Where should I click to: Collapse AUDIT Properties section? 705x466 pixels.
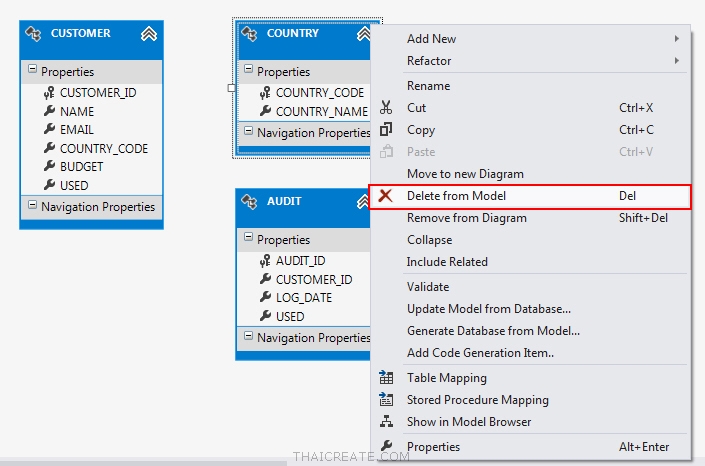pos(248,237)
